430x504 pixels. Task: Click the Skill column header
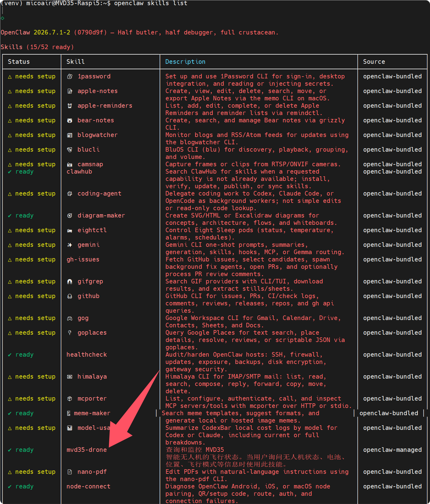[76, 62]
